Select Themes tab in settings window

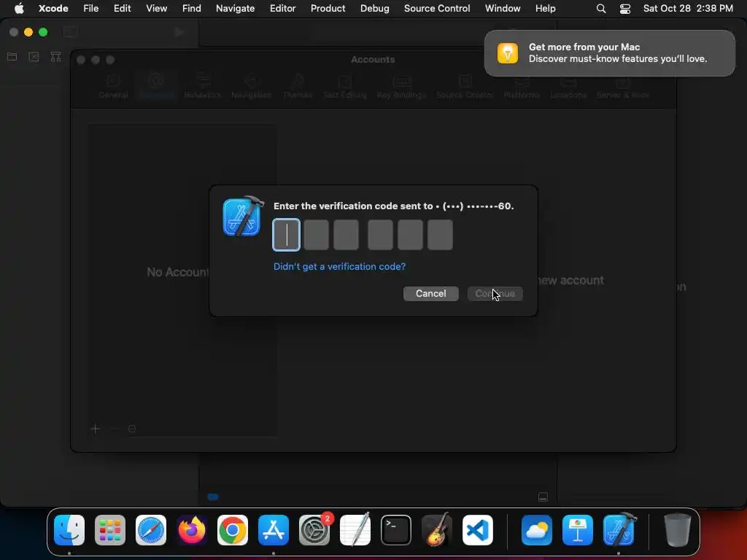(x=298, y=87)
